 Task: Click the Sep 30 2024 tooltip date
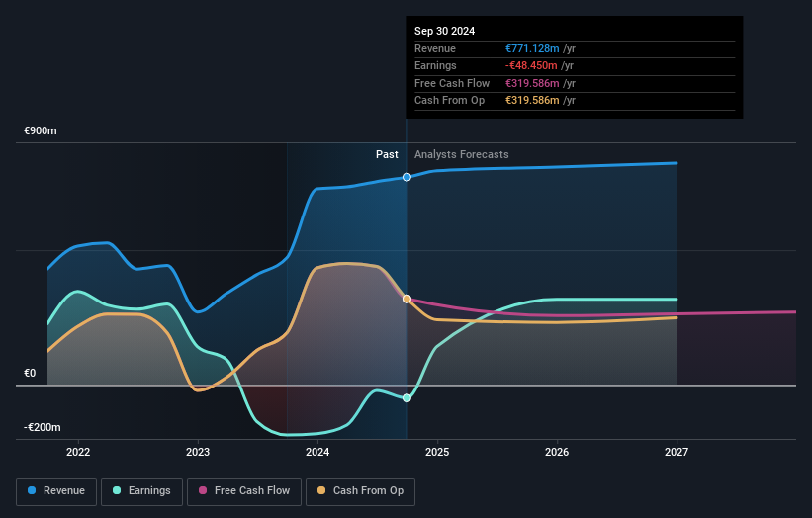[x=444, y=31]
